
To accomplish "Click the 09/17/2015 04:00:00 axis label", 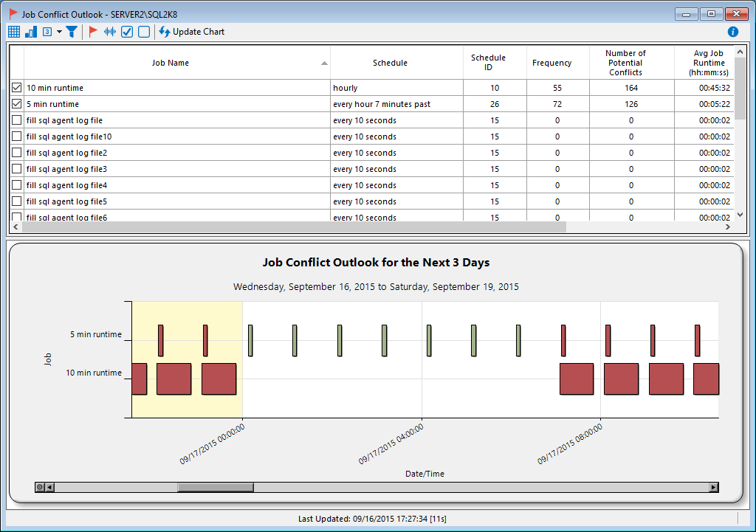I will click(391, 444).
